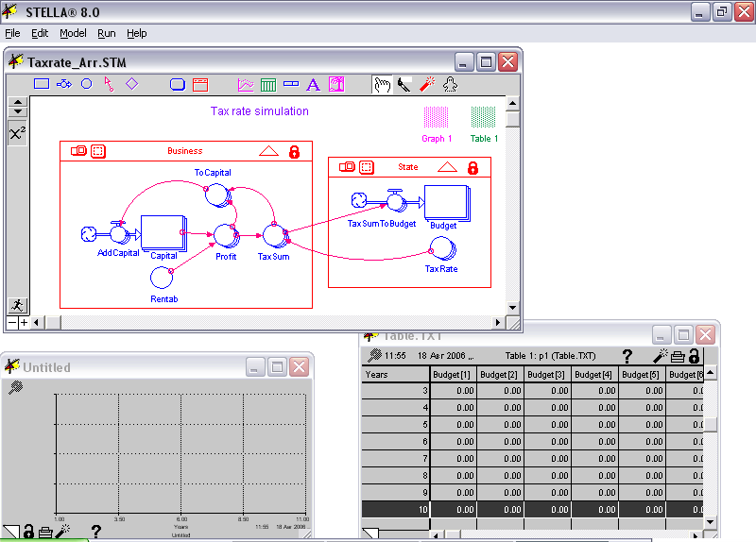Viewport: 756px width, 542px height.
Task: Select the Stock rectangle tool in toolbar
Action: pyautogui.click(x=42, y=84)
